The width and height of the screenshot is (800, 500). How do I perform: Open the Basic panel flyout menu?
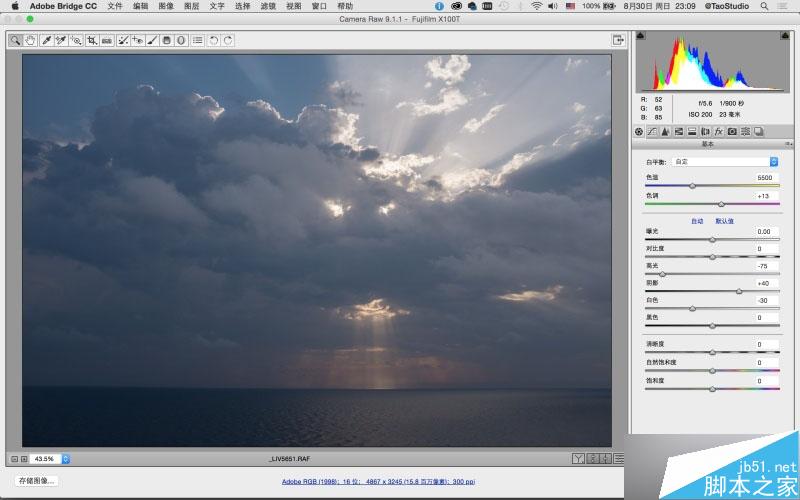[x=788, y=144]
